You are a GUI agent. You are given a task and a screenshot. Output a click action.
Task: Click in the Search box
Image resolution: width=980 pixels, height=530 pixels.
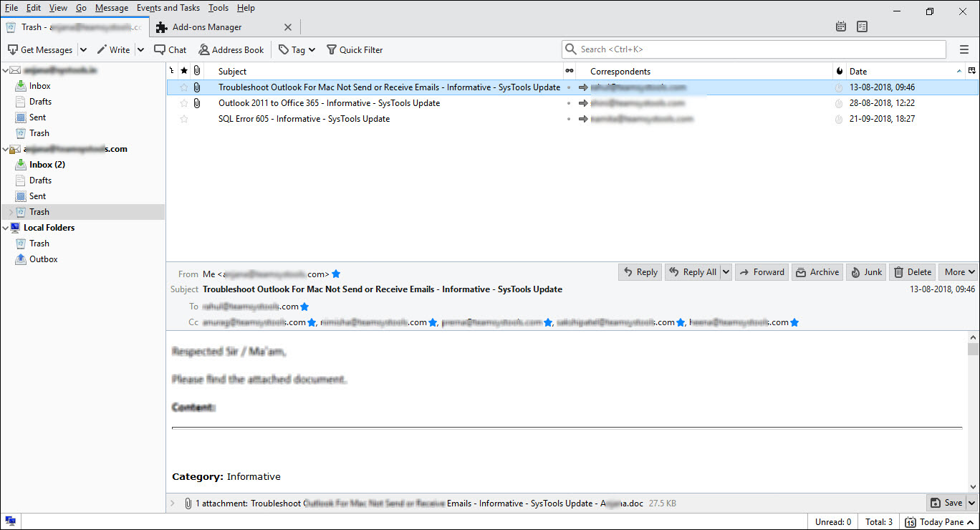pos(754,49)
